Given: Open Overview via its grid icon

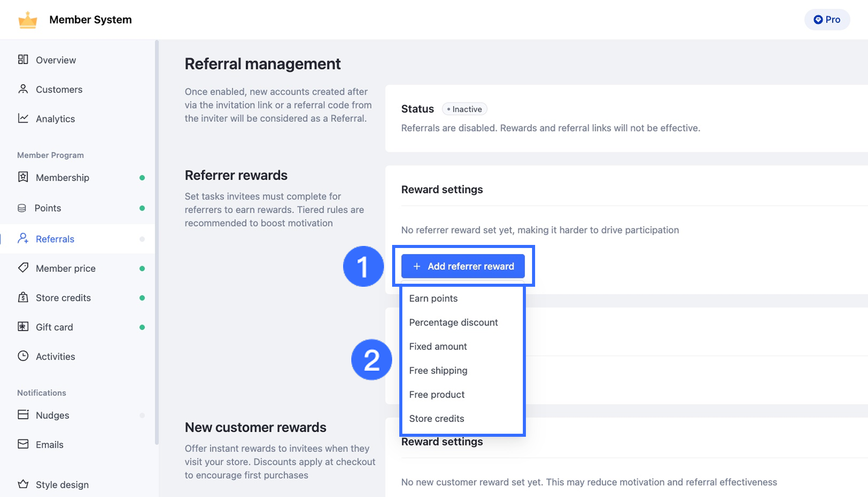Looking at the screenshot, I should point(23,60).
